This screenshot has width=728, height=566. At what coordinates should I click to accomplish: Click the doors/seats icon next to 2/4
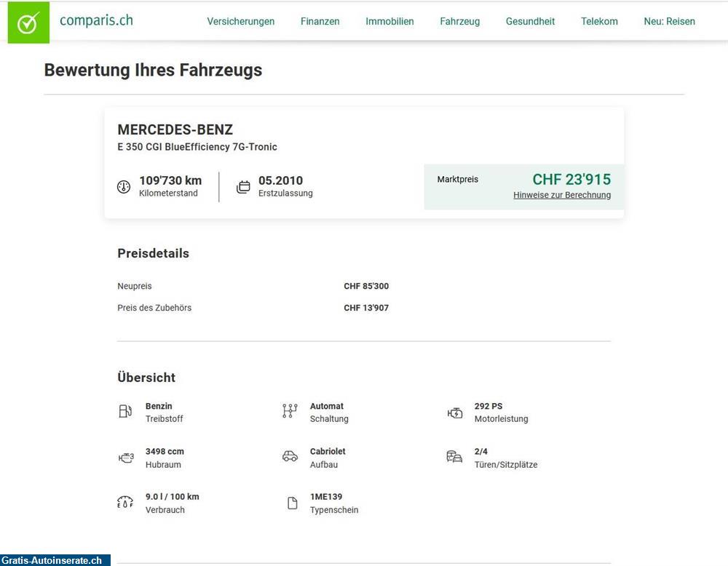click(x=454, y=457)
